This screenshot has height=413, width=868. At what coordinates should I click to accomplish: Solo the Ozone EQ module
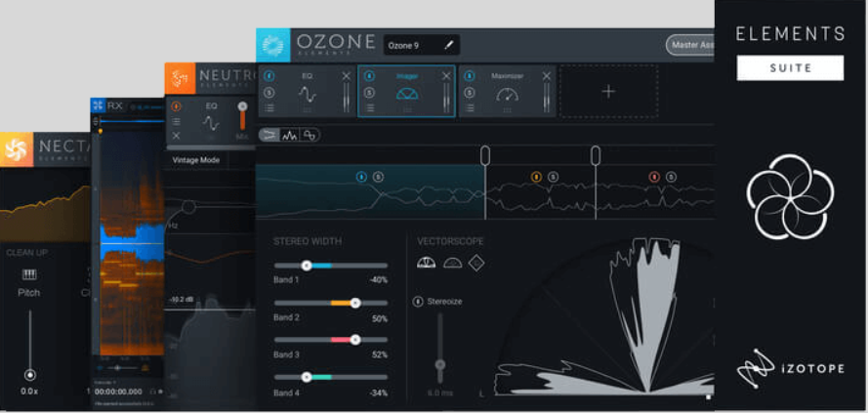pyautogui.click(x=269, y=93)
